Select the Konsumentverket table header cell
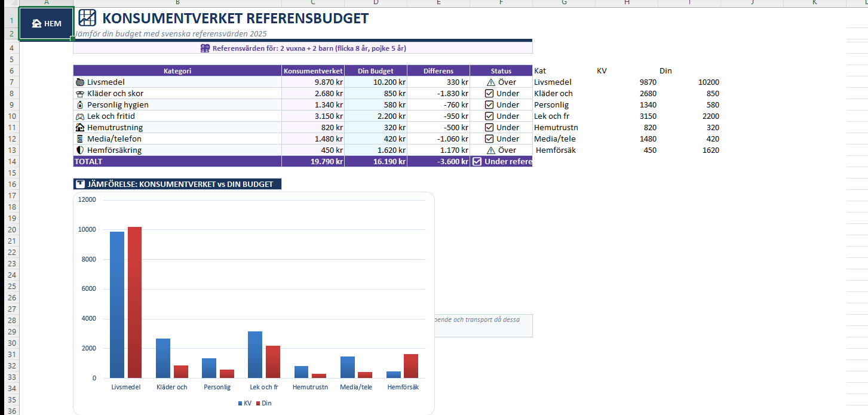The width and height of the screenshot is (868, 415). tap(313, 70)
